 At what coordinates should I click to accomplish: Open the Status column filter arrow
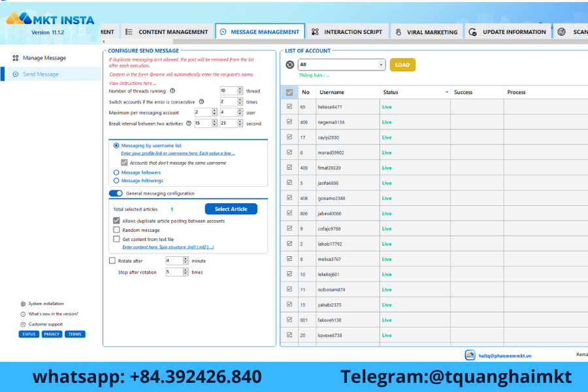pyautogui.click(x=447, y=92)
